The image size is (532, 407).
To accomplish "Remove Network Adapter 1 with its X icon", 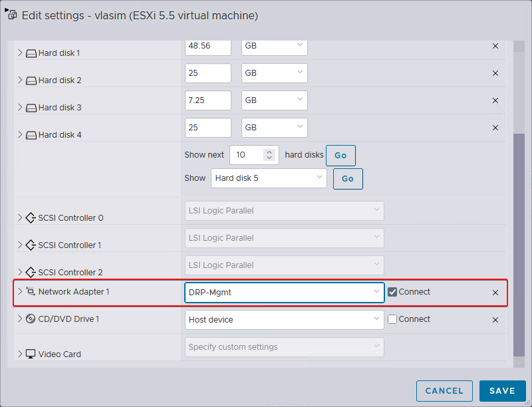I will point(495,293).
